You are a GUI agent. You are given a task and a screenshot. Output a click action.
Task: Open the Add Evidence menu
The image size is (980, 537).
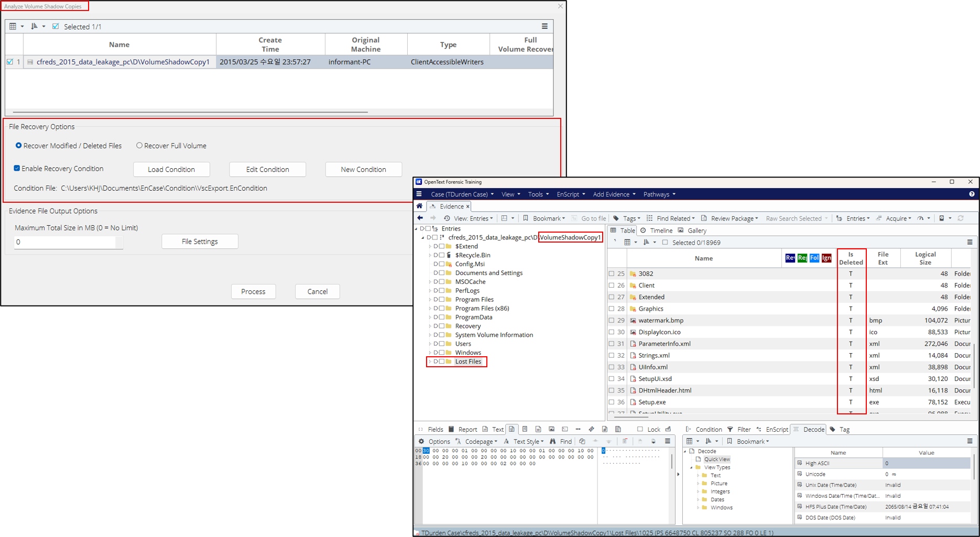[614, 194]
